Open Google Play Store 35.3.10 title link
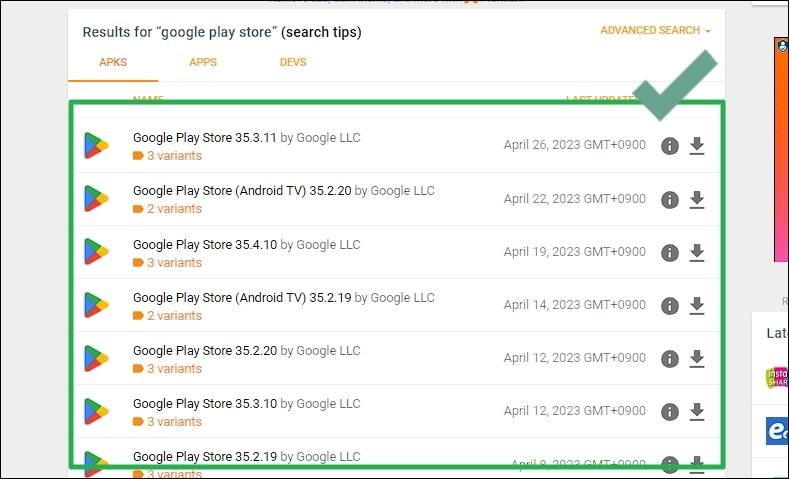 [x=205, y=404]
